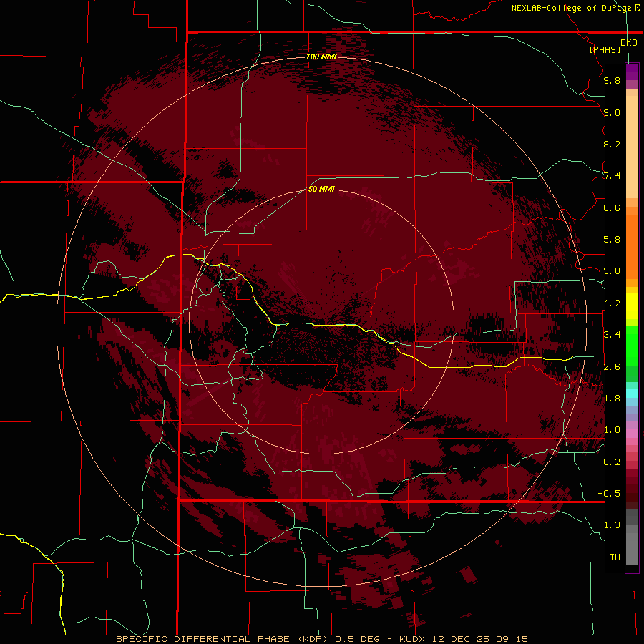
Task: Click the orange segment of the colorbar
Action: [632, 246]
